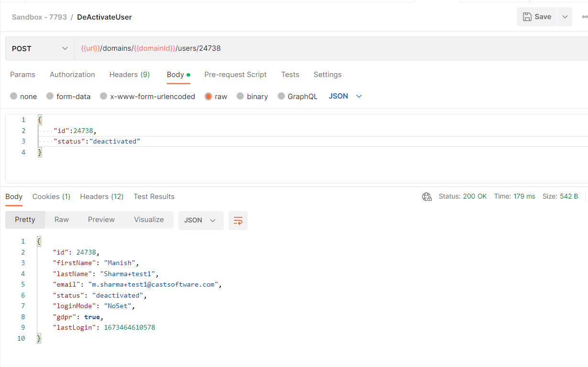Image resolution: width=588 pixels, height=367 pixels.
Task: Select the Preview response view
Action: pyautogui.click(x=101, y=220)
